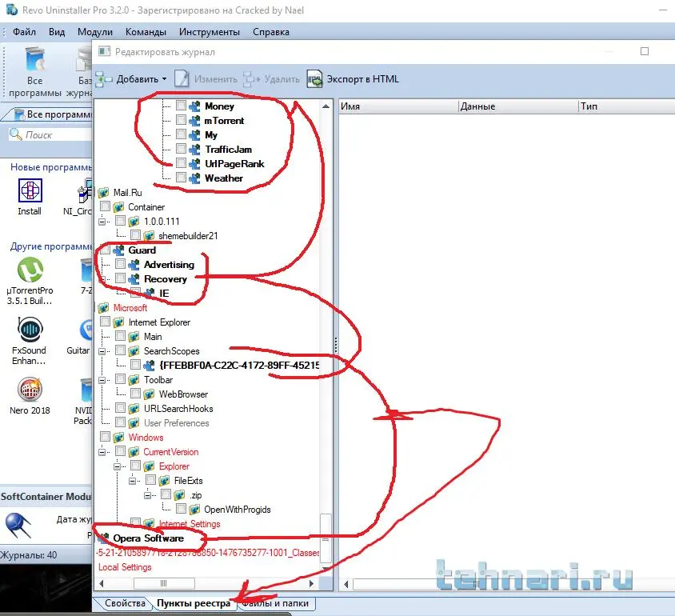The image size is (675, 616).
Task: Select the Container key icon
Action: pyautogui.click(x=119, y=207)
